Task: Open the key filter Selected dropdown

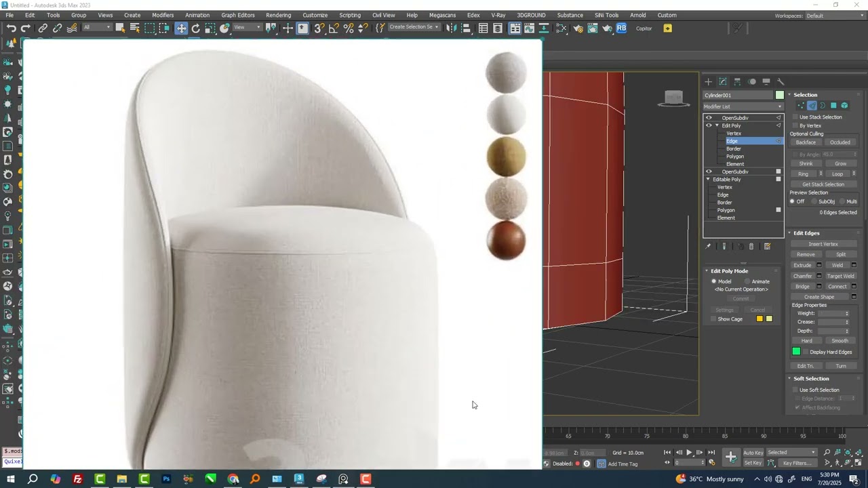Action: (791, 453)
